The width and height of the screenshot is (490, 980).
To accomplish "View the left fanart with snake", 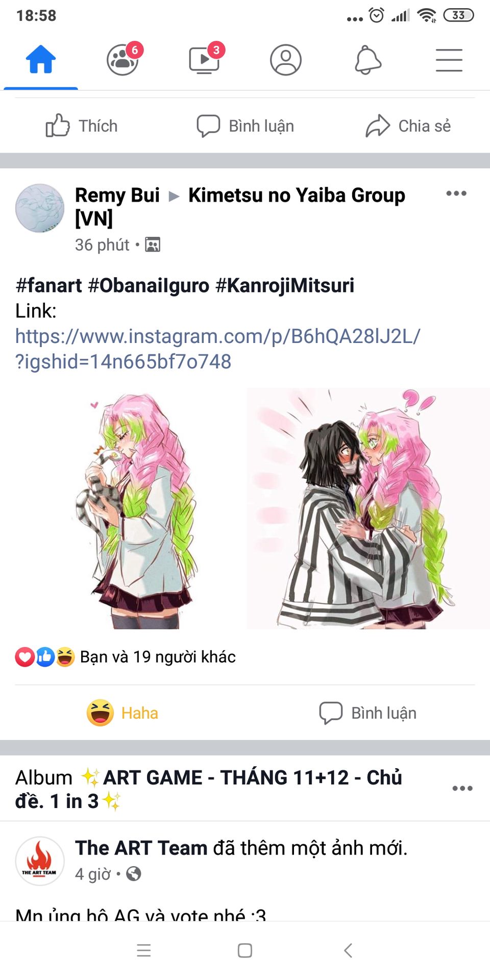I will point(122,508).
